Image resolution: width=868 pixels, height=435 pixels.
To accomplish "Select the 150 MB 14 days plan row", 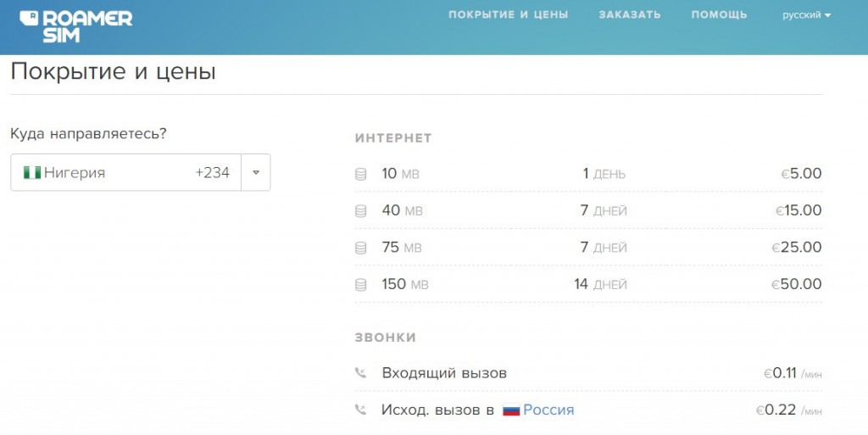I will point(588,285).
